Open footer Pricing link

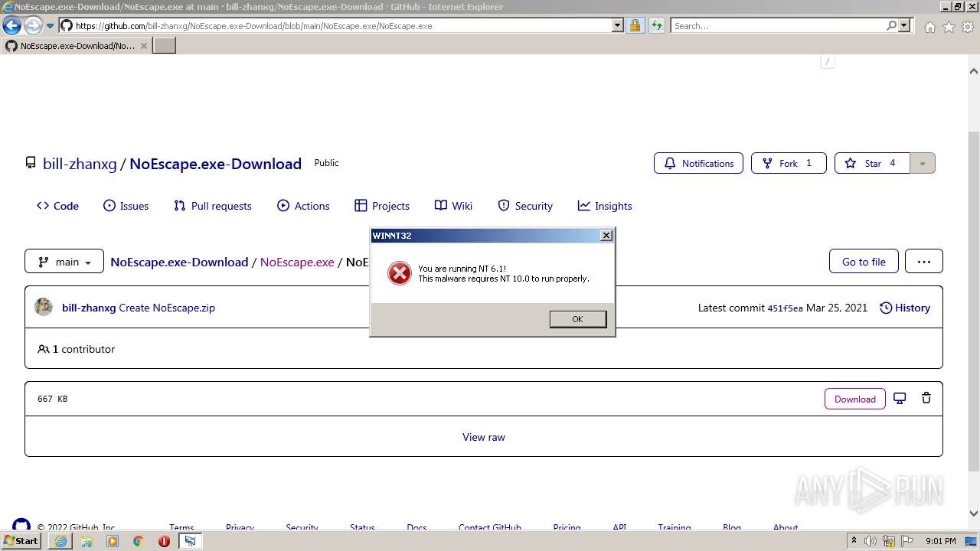(567, 528)
